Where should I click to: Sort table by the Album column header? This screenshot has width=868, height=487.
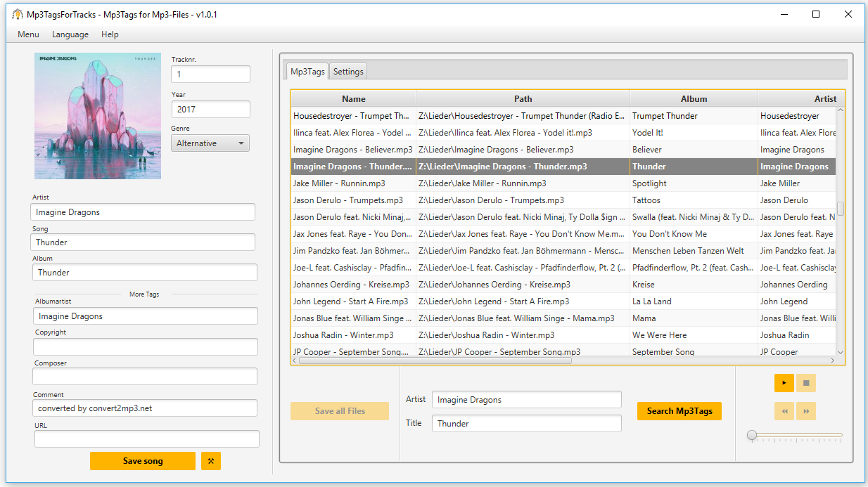[694, 99]
